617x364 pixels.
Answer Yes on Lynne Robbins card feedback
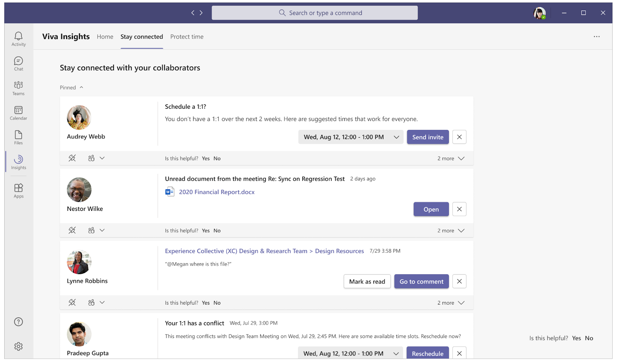tap(206, 303)
